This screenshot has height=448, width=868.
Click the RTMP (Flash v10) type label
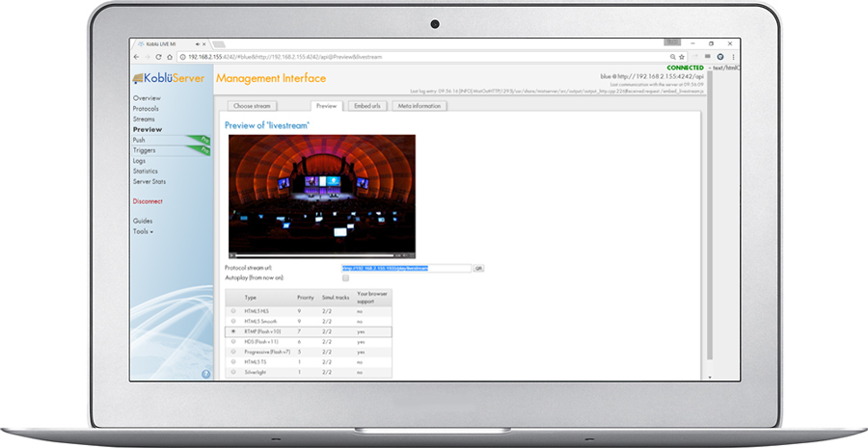262,331
